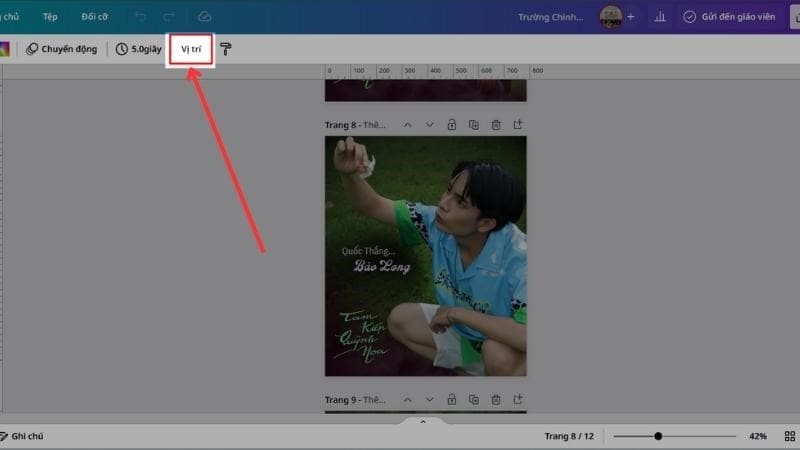Delete Trang 9 with trash icon
This screenshot has width=800, height=450.
click(496, 400)
